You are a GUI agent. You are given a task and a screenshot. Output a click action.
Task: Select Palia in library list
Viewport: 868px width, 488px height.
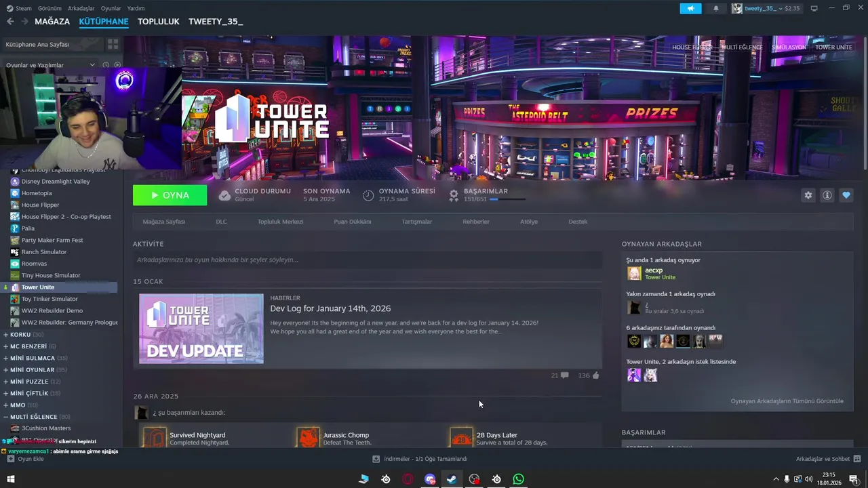click(x=28, y=228)
